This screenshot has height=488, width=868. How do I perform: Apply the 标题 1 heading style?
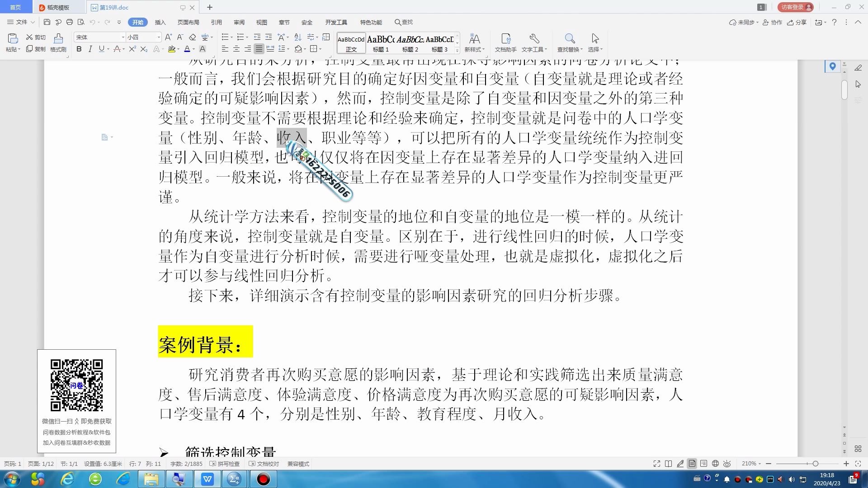(x=381, y=43)
